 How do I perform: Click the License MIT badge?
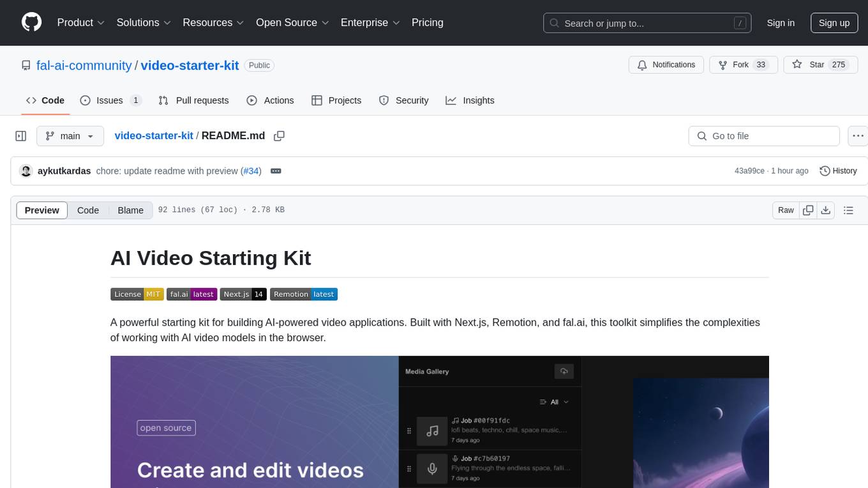(x=137, y=294)
